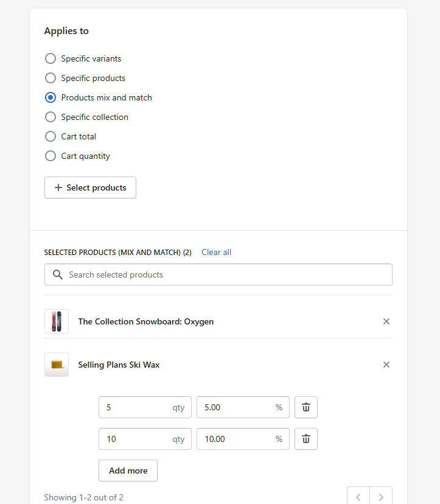Screen dimensions: 440x504
Task: Click Selected Products (Mix and Match) heading
Action: (x=117, y=253)
